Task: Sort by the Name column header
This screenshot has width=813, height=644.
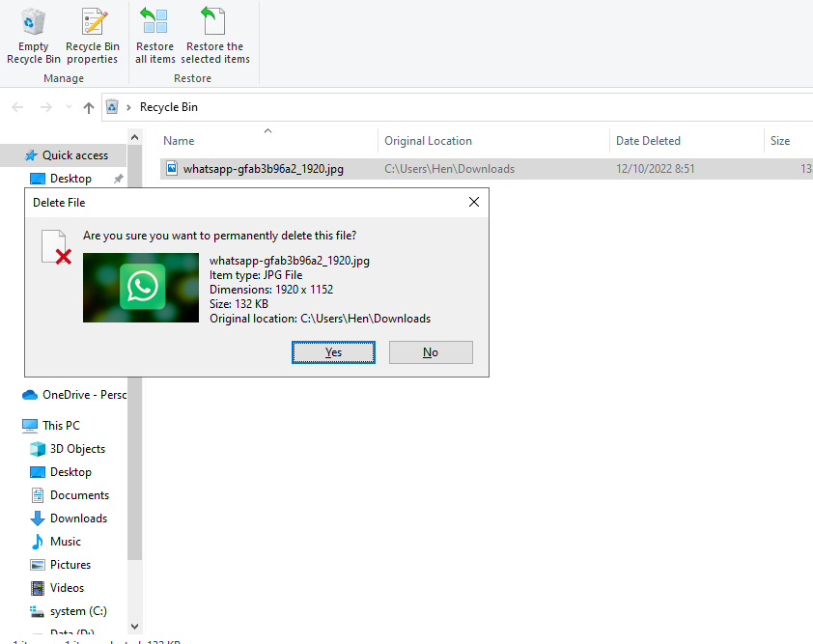Action: (179, 141)
